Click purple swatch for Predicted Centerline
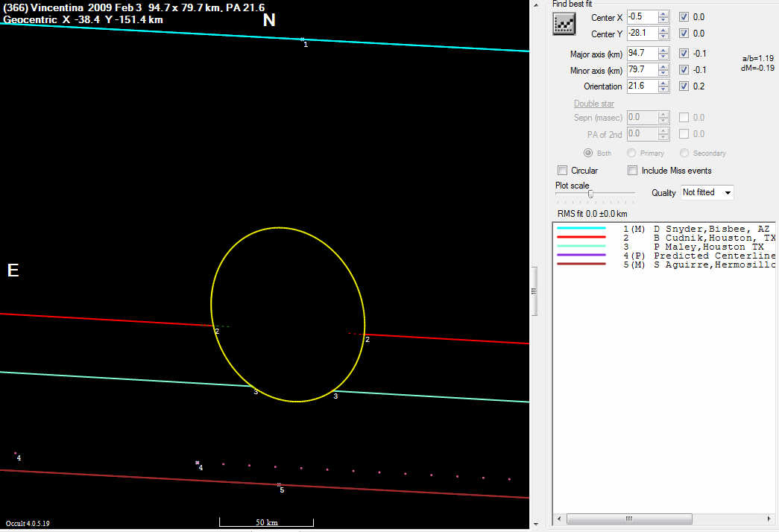Image resolution: width=779 pixels, height=532 pixels. tap(581, 256)
